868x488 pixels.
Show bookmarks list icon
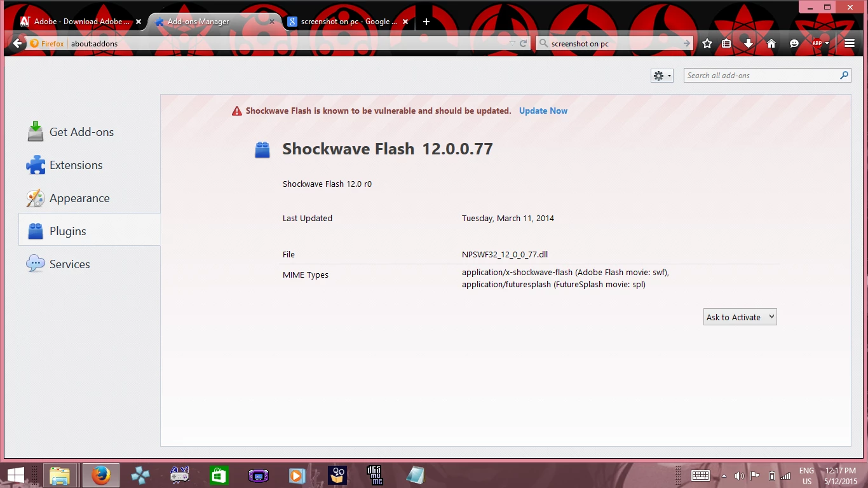(726, 44)
